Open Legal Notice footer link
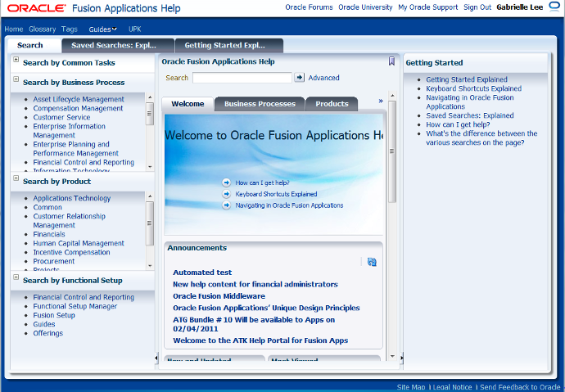565x392 pixels. pyautogui.click(x=452, y=387)
